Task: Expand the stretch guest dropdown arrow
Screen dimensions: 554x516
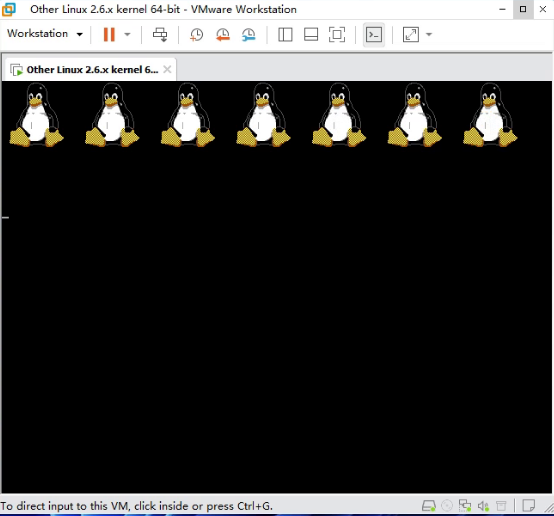Action: pyautogui.click(x=429, y=34)
